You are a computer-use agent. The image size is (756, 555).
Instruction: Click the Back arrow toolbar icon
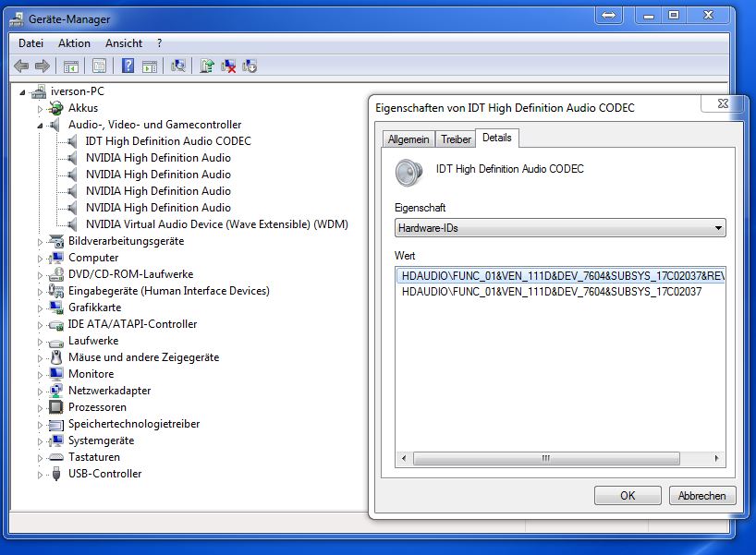click(x=21, y=66)
